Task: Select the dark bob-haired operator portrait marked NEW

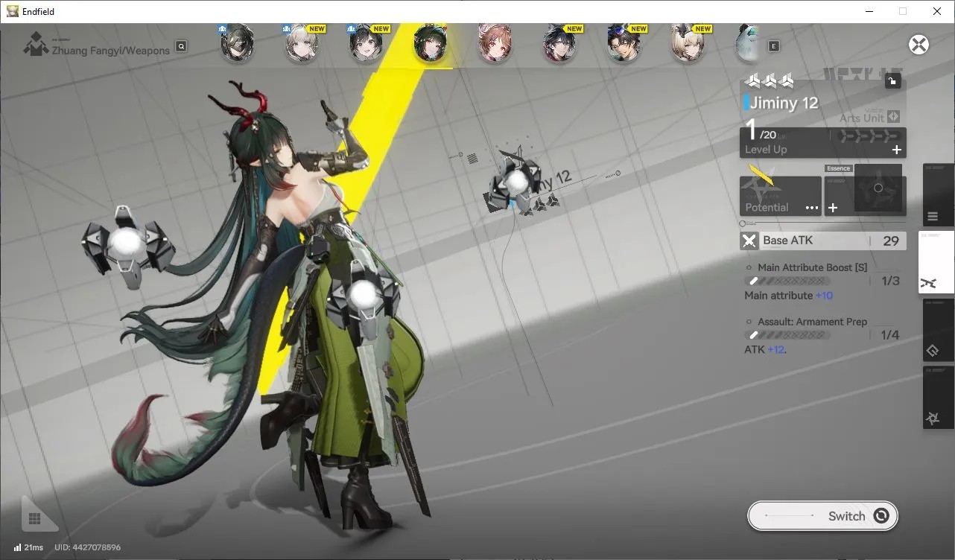Action: tap(367, 43)
